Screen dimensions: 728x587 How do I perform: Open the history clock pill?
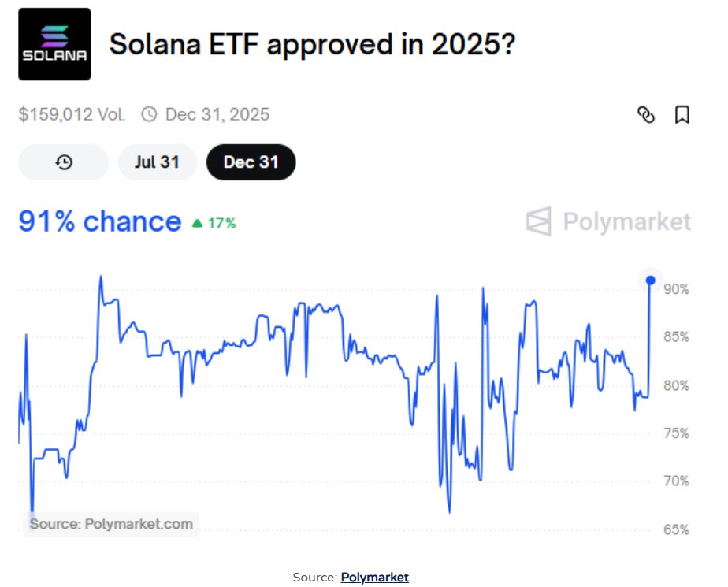pyautogui.click(x=64, y=162)
